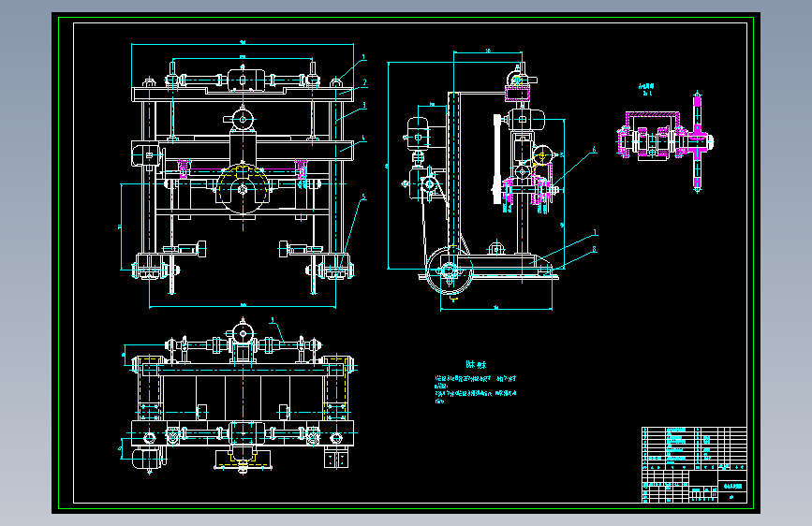
Task: Pick the vertical gear wheel in the sectional detail
Action: pos(697,142)
